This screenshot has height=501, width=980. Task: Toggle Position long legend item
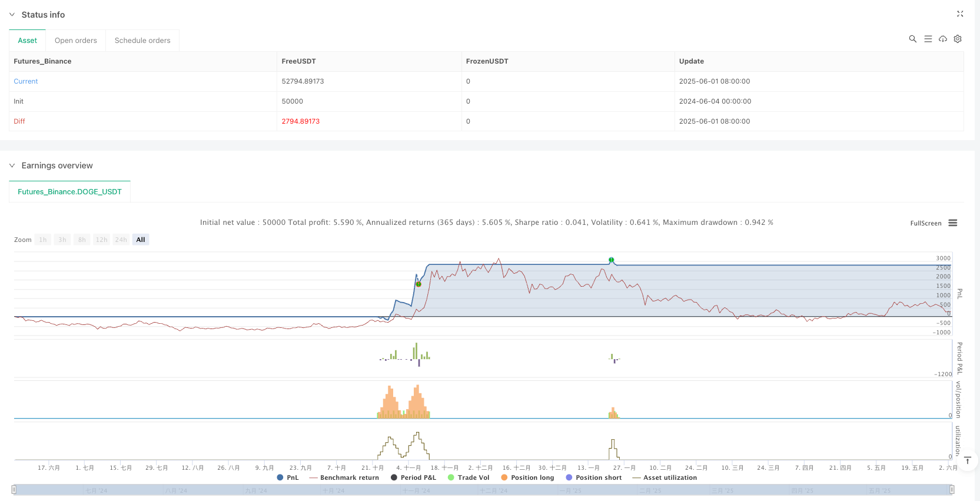point(527,477)
